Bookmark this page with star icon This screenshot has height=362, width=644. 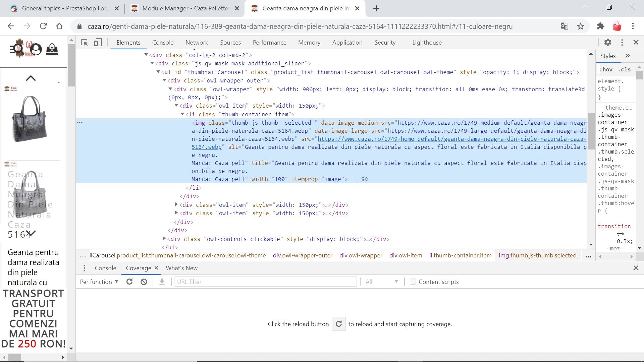[x=581, y=26]
